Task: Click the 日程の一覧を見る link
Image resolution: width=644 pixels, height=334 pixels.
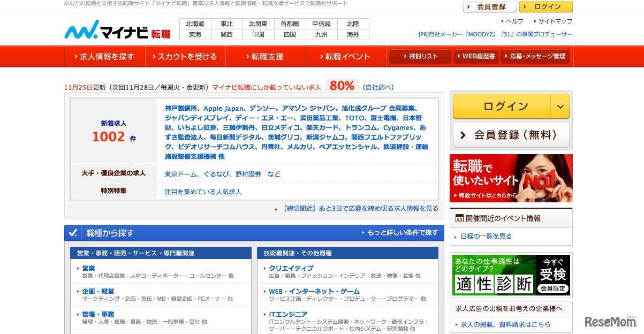Action: 485,236
